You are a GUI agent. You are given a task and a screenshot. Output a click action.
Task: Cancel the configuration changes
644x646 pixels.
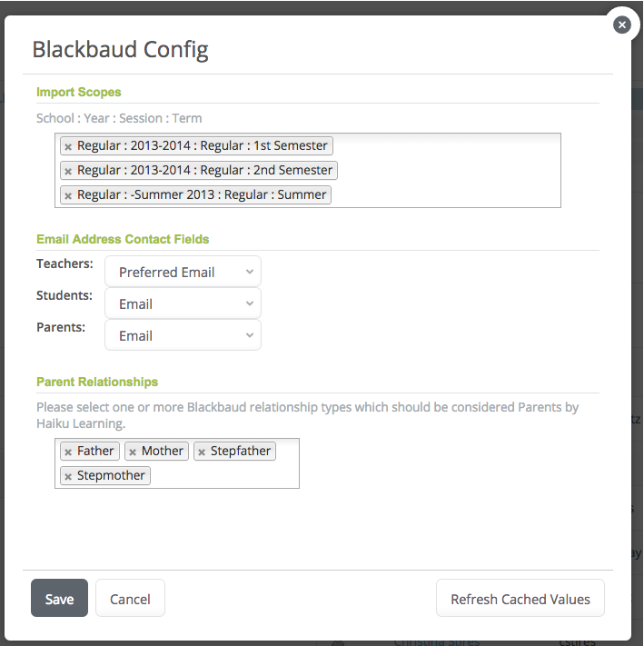coord(130,599)
